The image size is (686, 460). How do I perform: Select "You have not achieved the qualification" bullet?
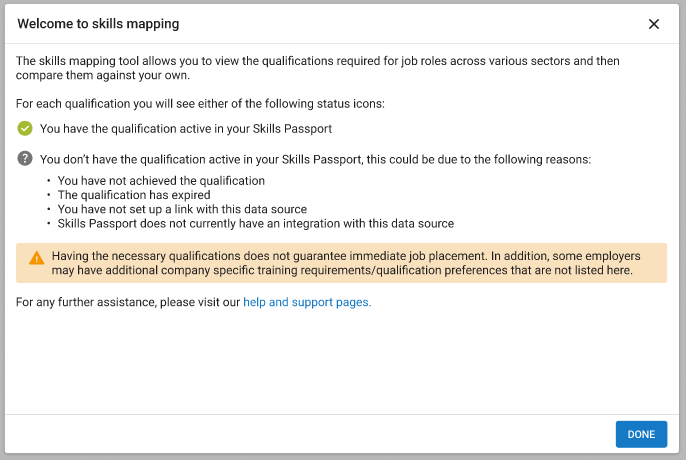pos(161,181)
